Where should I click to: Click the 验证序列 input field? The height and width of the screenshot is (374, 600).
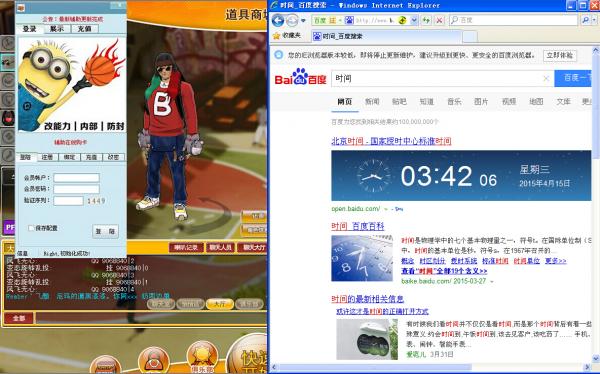click(68, 201)
